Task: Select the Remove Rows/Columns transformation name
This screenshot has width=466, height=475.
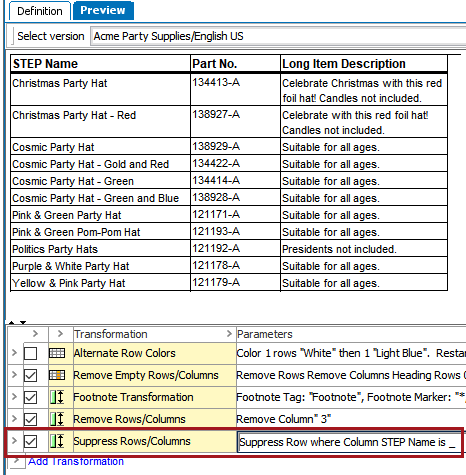Action: (x=155, y=419)
